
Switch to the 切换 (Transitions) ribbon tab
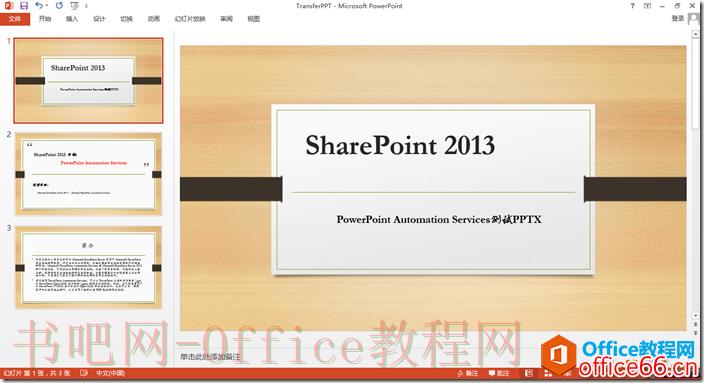(x=127, y=19)
